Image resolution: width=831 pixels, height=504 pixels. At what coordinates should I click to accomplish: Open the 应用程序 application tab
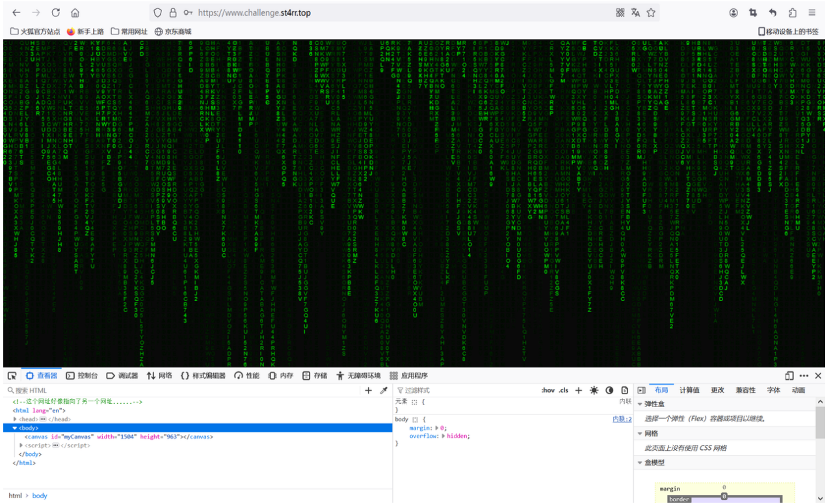click(x=408, y=376)
